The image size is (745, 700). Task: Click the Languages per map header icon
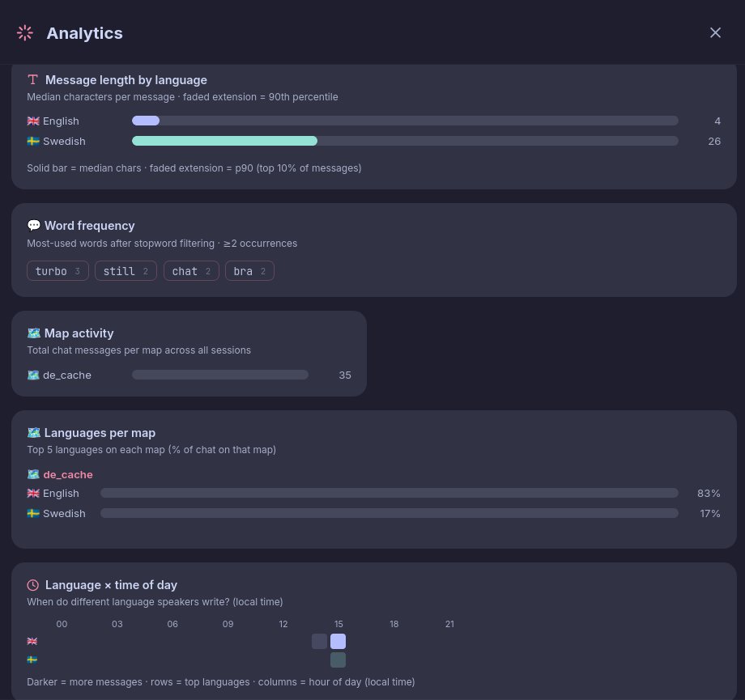point(34,433)
